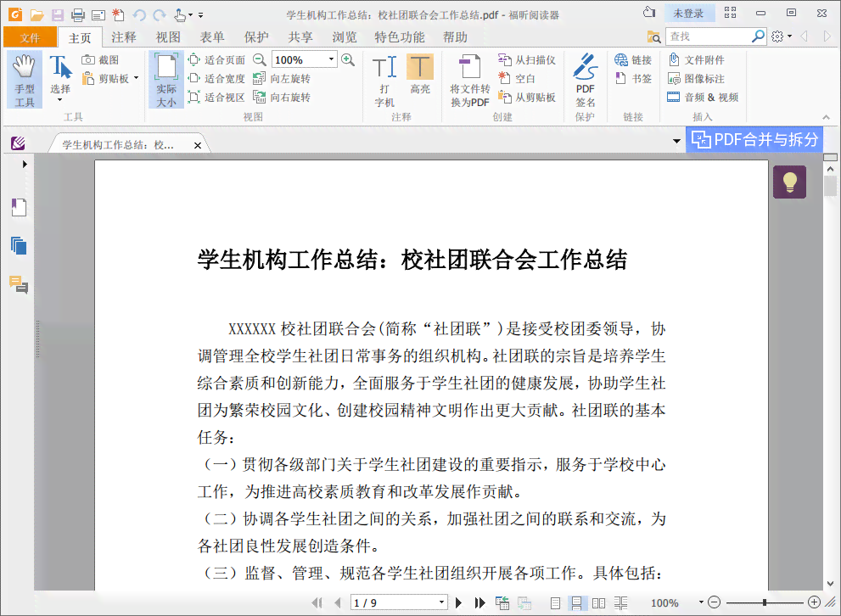841x616 pixels.
Task: Switch to the 共享 share tab
Action: (x=300, y=37)
